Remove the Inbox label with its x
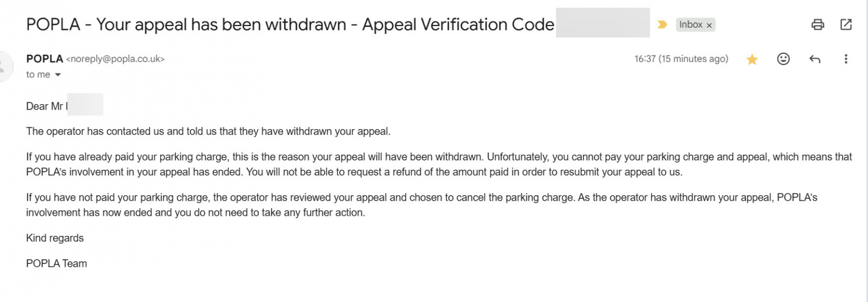The image size is (868, 302). click(709, 25)
